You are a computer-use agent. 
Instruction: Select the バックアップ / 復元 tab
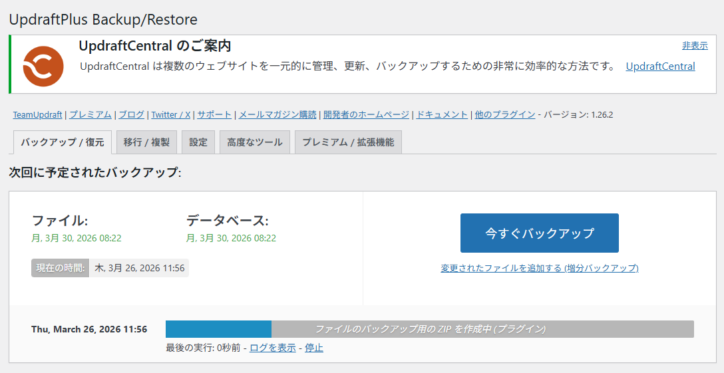(x=62, y=142)
